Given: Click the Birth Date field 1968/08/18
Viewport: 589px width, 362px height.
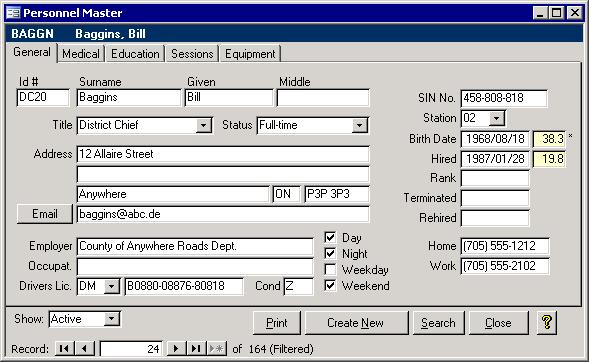Looking at the screenshot, I should coord(495,139).
